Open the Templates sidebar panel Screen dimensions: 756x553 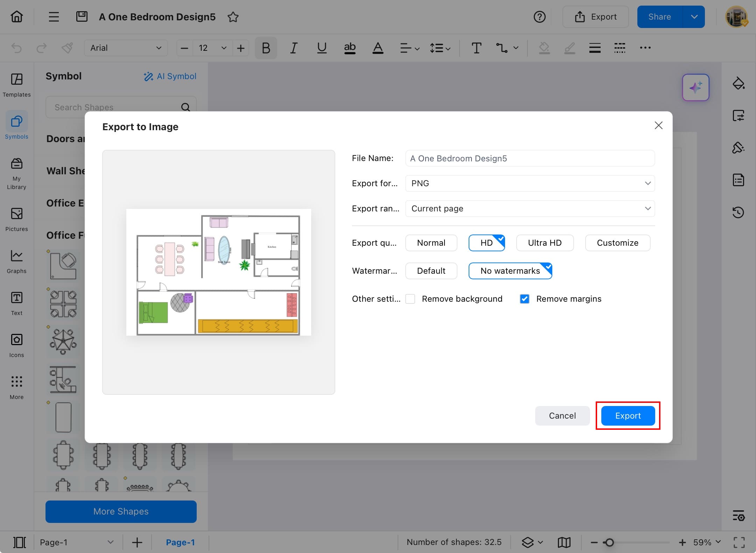(x=16, y=85)
